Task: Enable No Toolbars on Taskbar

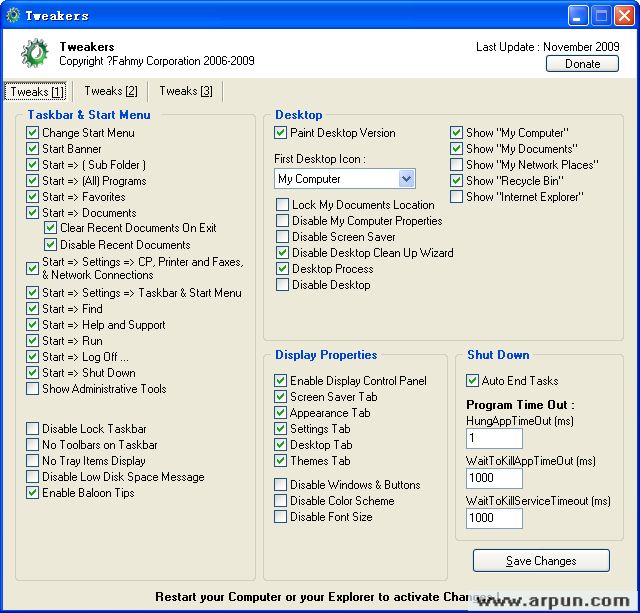Action: tap(32, 444)
